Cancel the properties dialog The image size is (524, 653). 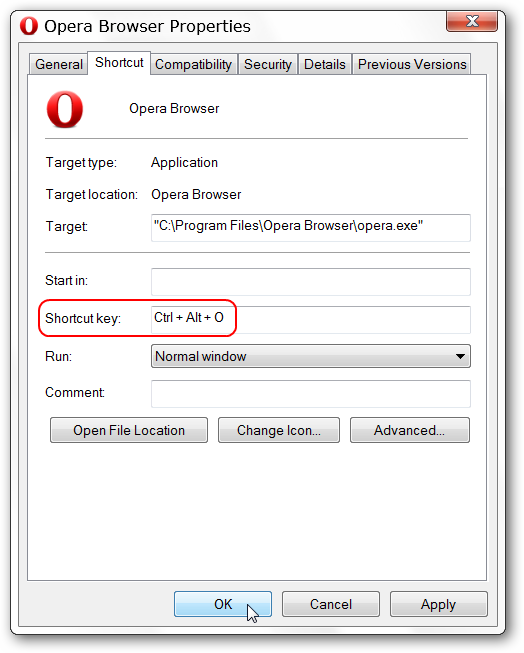click(331, 604)
